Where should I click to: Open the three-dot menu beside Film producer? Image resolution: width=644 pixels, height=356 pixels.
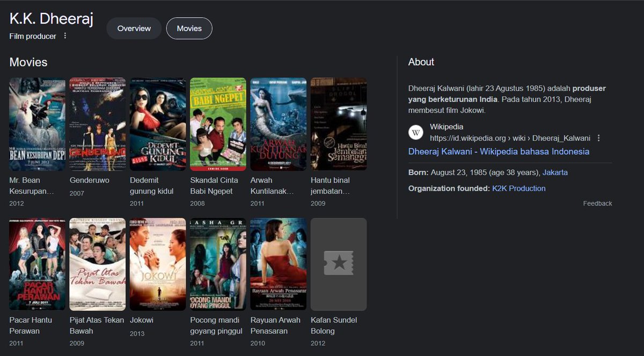[x=65, y=36]
